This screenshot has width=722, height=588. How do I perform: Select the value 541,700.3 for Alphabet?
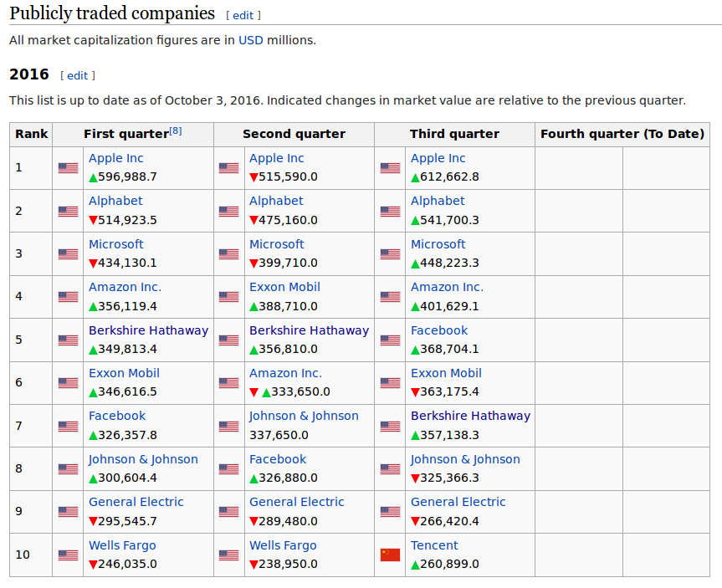coord(449,220)
